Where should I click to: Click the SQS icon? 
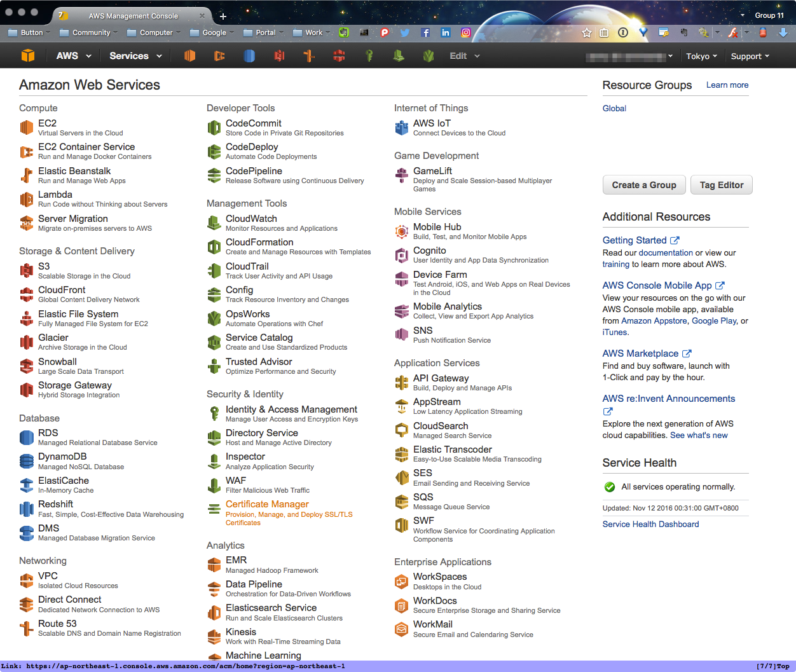pyautogui.click(x=401, y=502)
